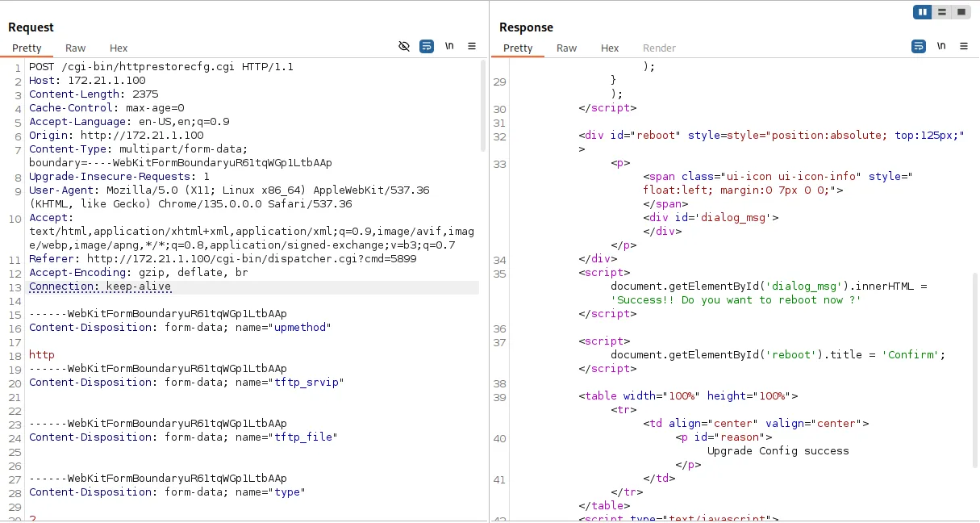Switch to Response Hex tab
Image resolution: width=980 pixels, height=523 pixels.
(610, 48)
